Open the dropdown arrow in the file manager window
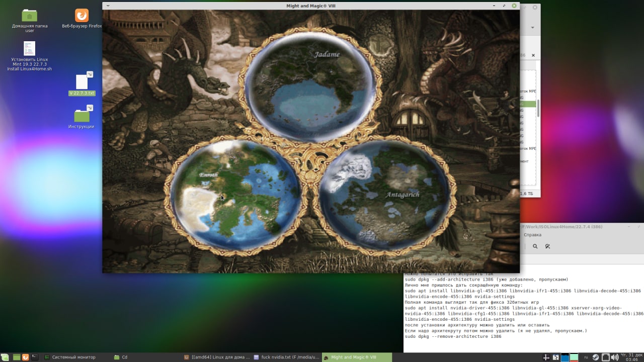Image resolution: width=644 pixels, height=362 pixels. coord(533,27)
